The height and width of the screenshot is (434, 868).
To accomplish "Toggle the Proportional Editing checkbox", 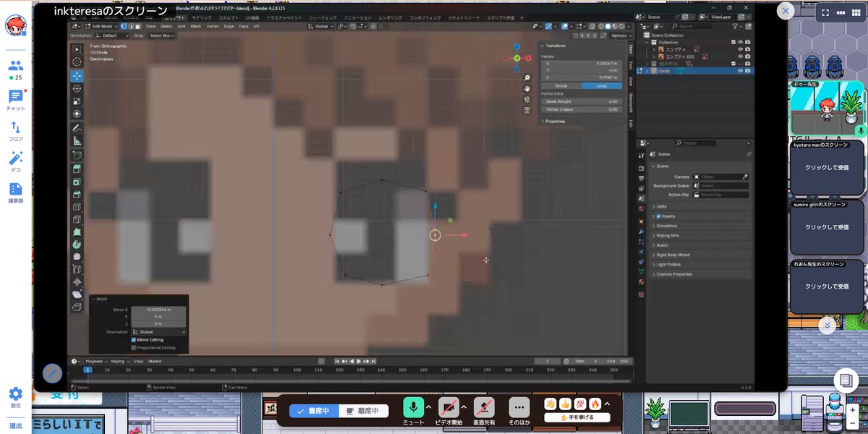I will click(x=134, y=348).
